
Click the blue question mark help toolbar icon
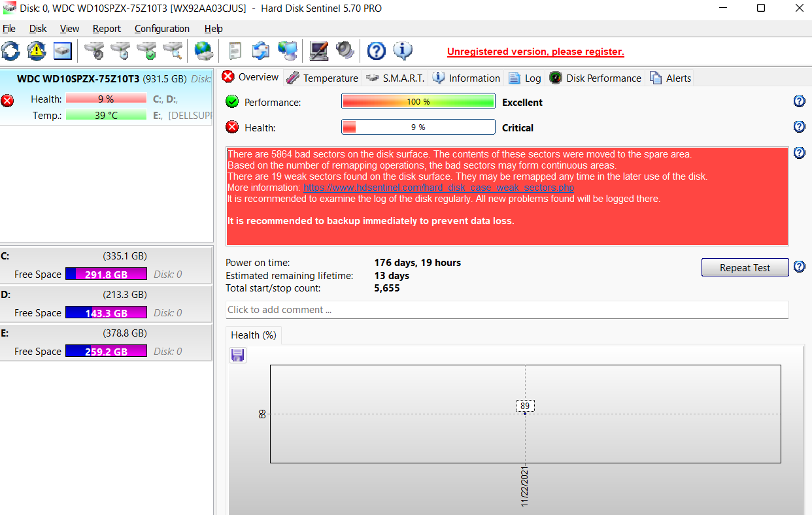point(377,50)
